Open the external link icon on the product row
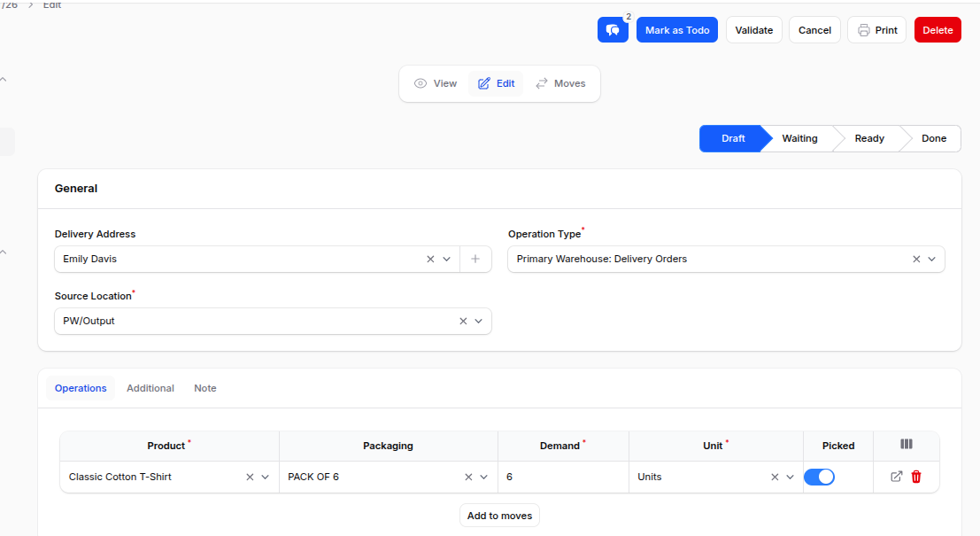980x536 pixels. pos(897,477)
